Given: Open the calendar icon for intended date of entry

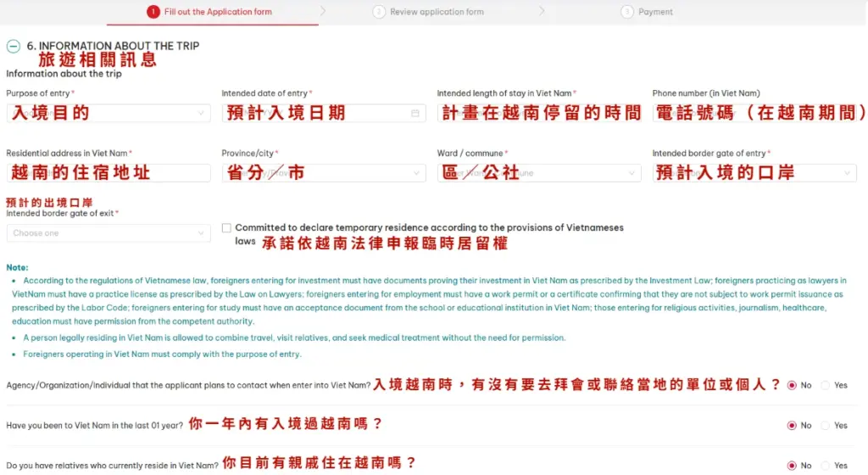Looking at the screenshot, I should pyautogui.click(x=415, y=113).
